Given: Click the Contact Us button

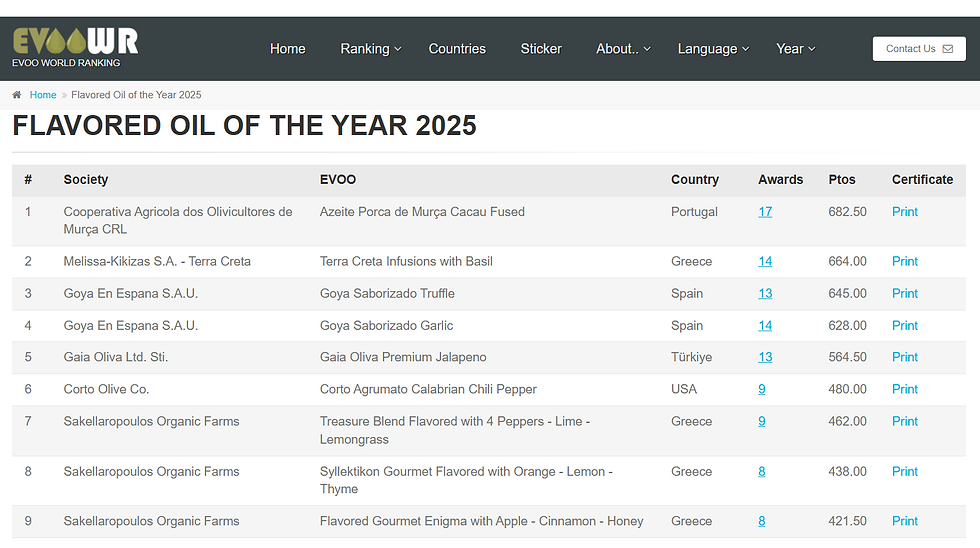Looking at the screenshot, I should [918, 49].
